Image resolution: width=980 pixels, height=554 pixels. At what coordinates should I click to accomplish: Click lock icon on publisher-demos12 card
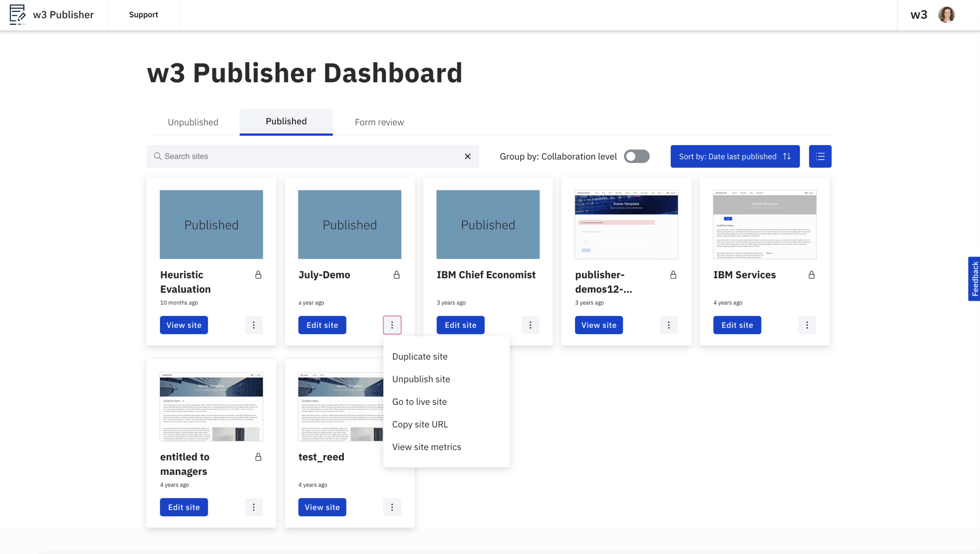[673, 275]
